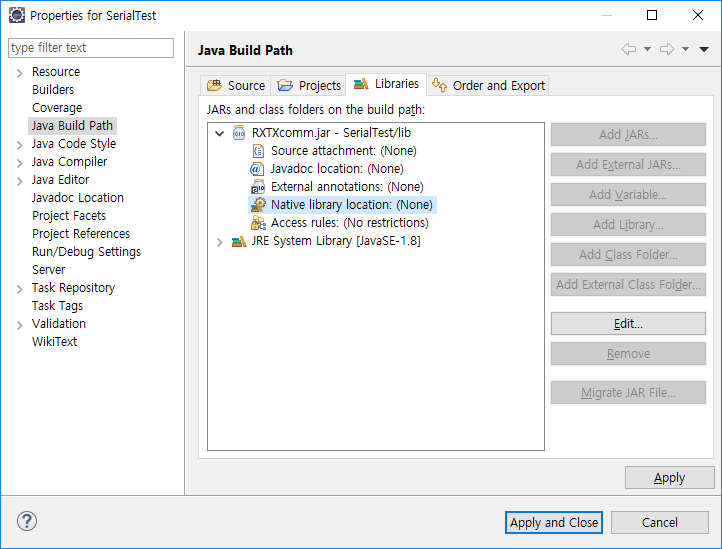Click the Eclipse icon in title bar

(x=17, y=15)
